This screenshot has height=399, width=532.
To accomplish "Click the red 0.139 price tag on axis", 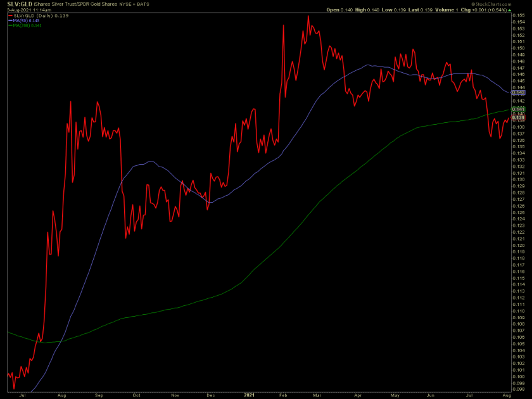I will (x=519, y=118).
